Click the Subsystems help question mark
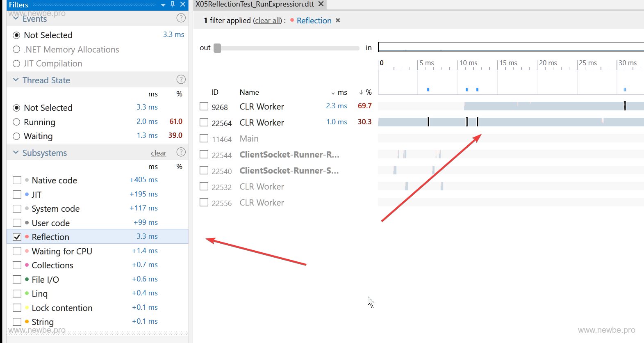The width and height of the screenshot is (644, 343). tap(181, 152)
